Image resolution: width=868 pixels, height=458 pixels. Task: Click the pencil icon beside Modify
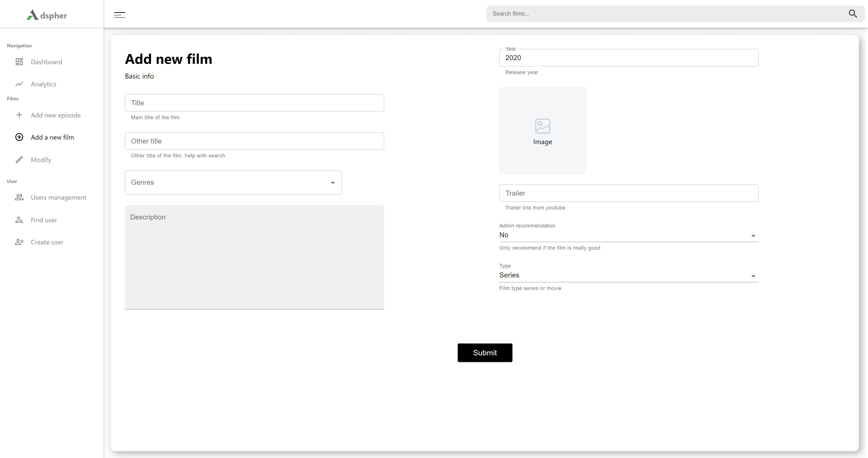point(19,160)
